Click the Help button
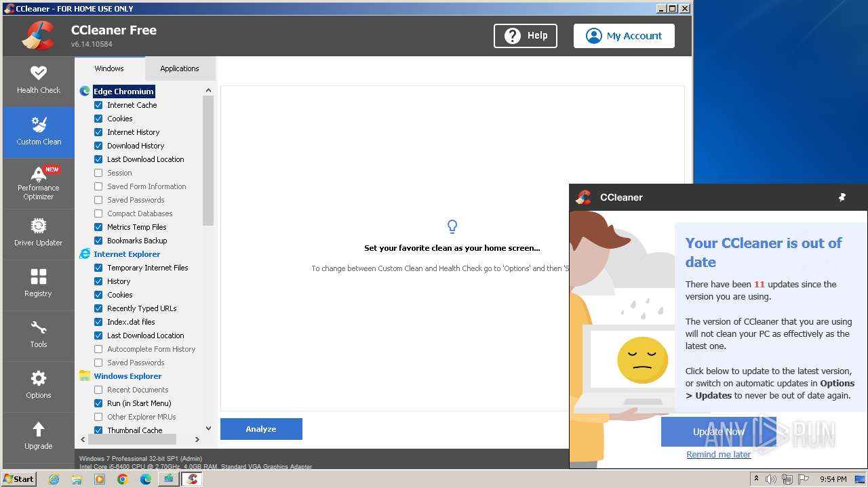This screenshot has height=488, width=868. (526, 36)
